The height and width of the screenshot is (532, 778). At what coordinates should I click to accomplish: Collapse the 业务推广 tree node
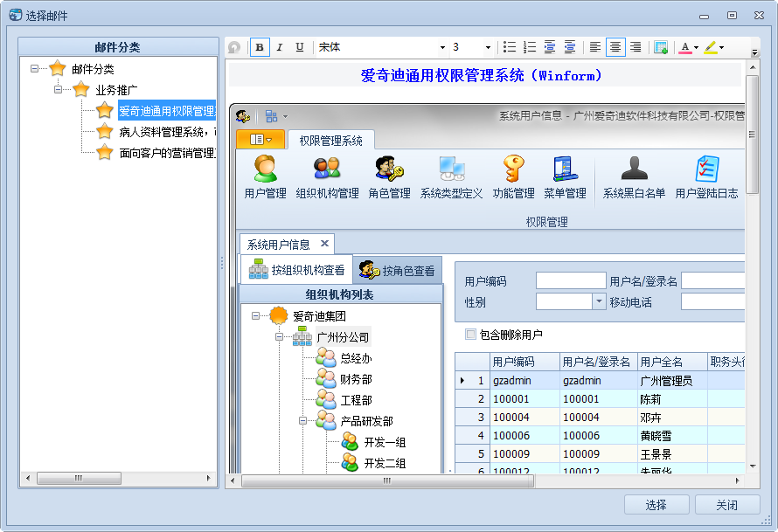[x=58, y=90]
